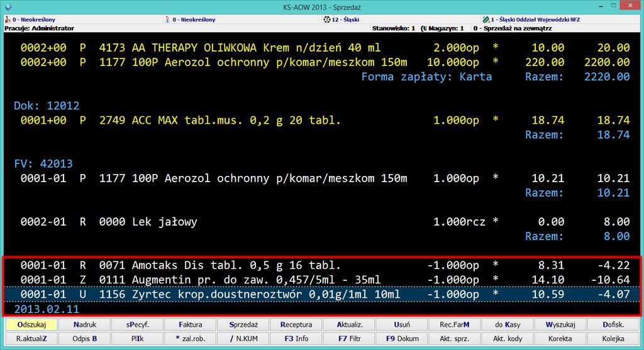Click the Aktualiz. button

(349, 325)
